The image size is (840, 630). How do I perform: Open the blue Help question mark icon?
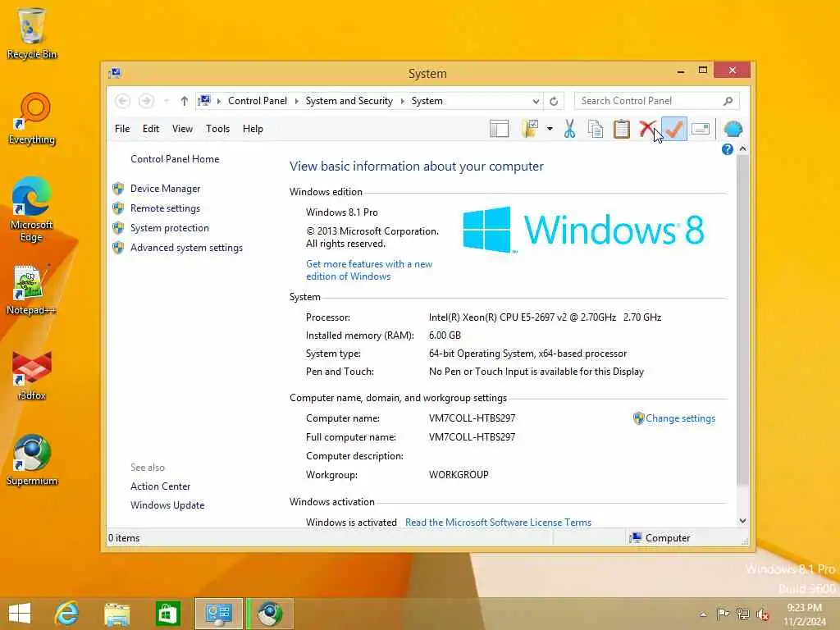click(x=727, y=149)
